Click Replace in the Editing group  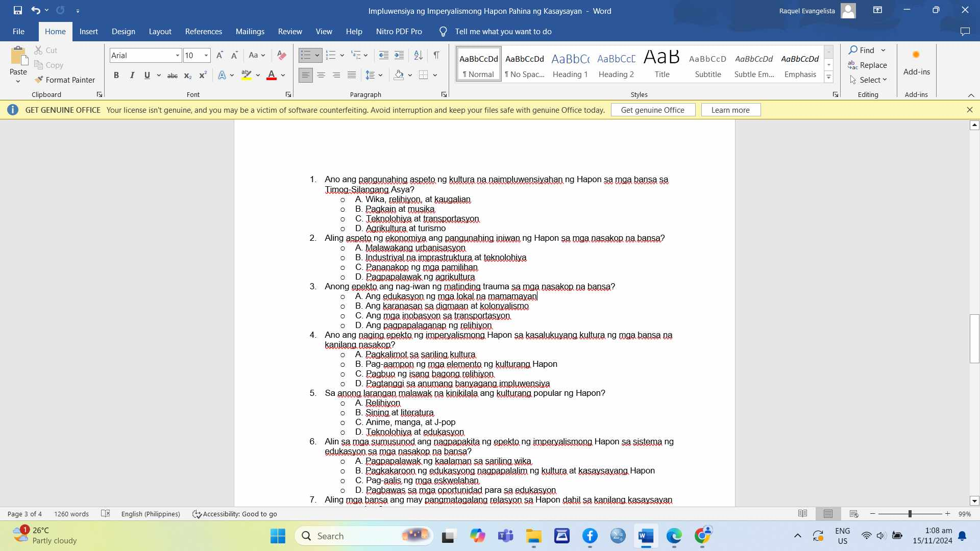click(x=867, y=65)
